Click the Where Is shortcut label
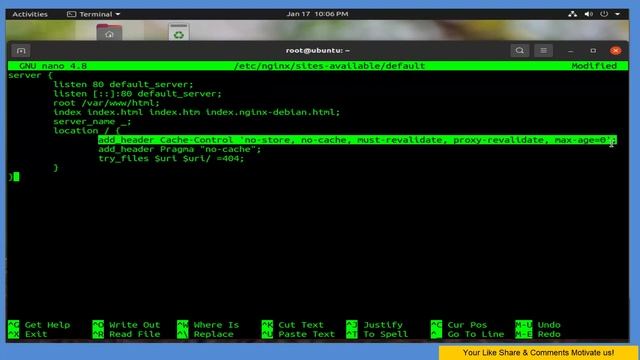The height and width of the screenshot is (360, 640). click(x=216, y=325)
